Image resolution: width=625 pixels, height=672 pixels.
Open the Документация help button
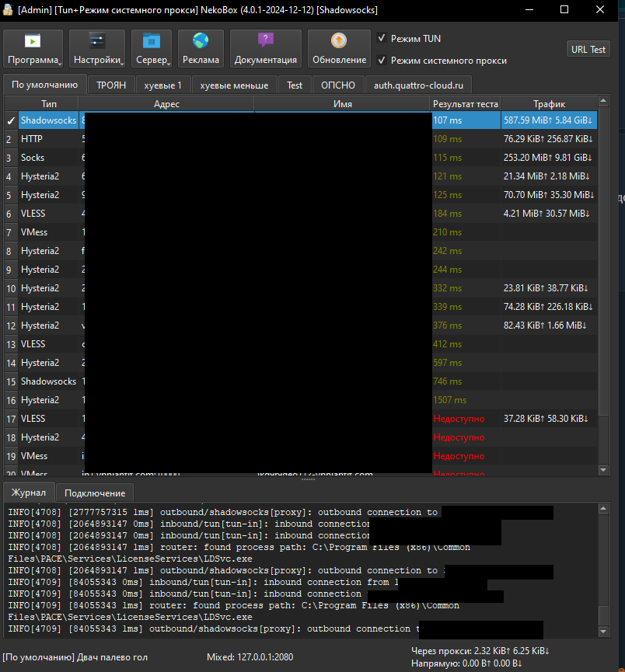[x=266, y=48]
